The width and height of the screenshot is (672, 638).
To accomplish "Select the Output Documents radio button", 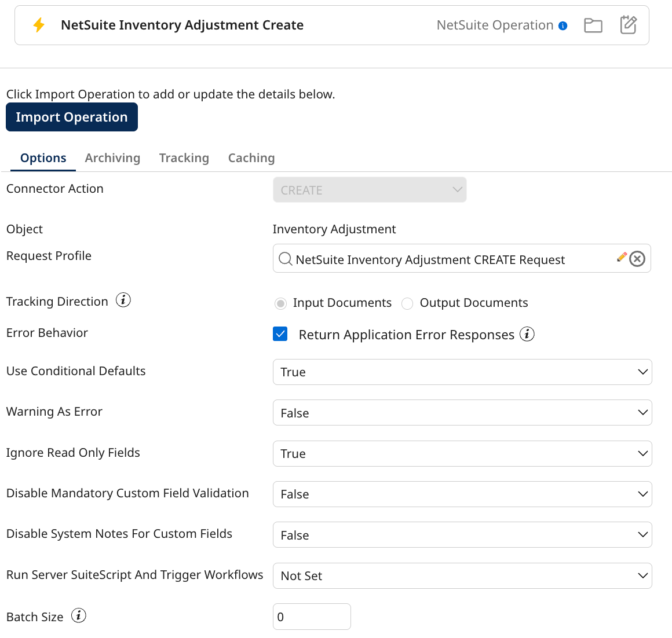I will [407, 303].
